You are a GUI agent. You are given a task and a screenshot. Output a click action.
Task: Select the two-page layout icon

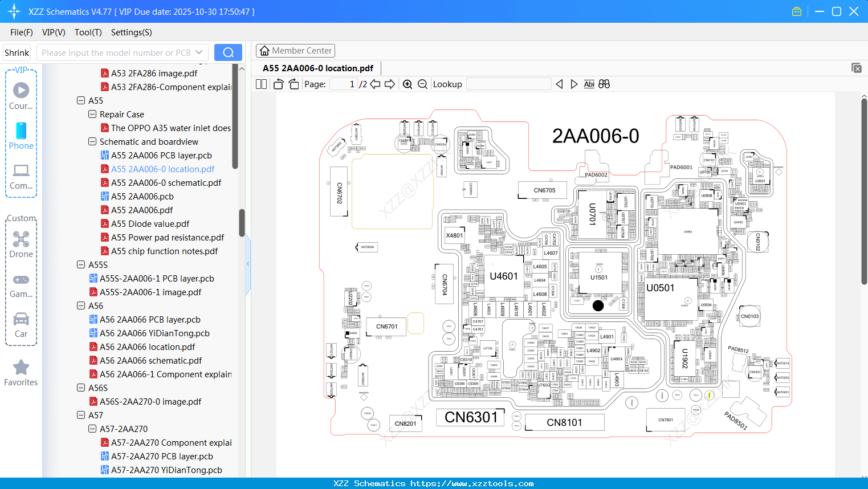(260, 84)
